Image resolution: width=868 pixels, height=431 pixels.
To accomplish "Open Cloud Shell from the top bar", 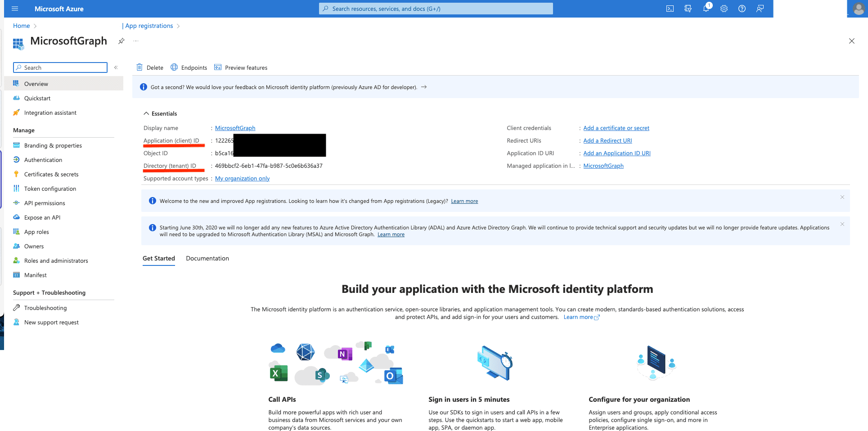I will pos(670,9).
